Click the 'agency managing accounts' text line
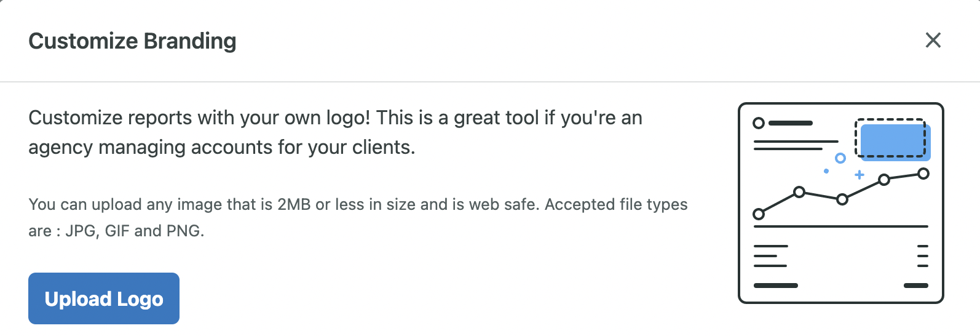The height and width of the screenshot is (336, 980). pos(222,147)
